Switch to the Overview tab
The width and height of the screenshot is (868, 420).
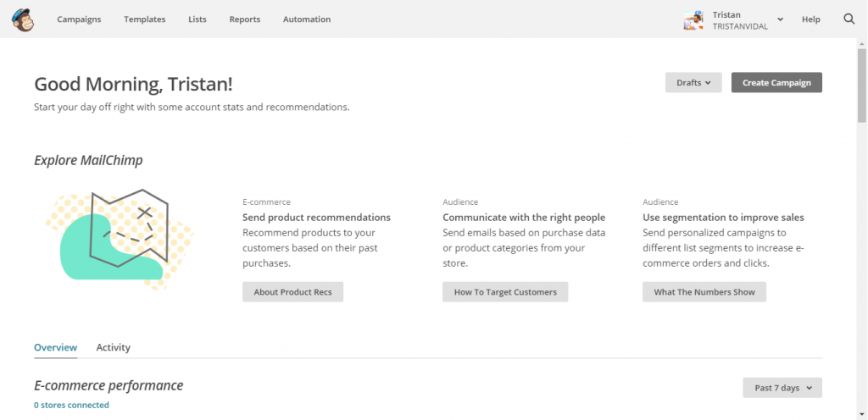coord(55,348)
